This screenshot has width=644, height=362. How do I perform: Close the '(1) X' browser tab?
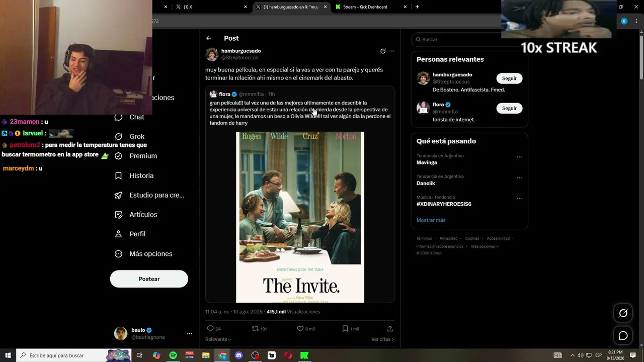tap(246, 7)
